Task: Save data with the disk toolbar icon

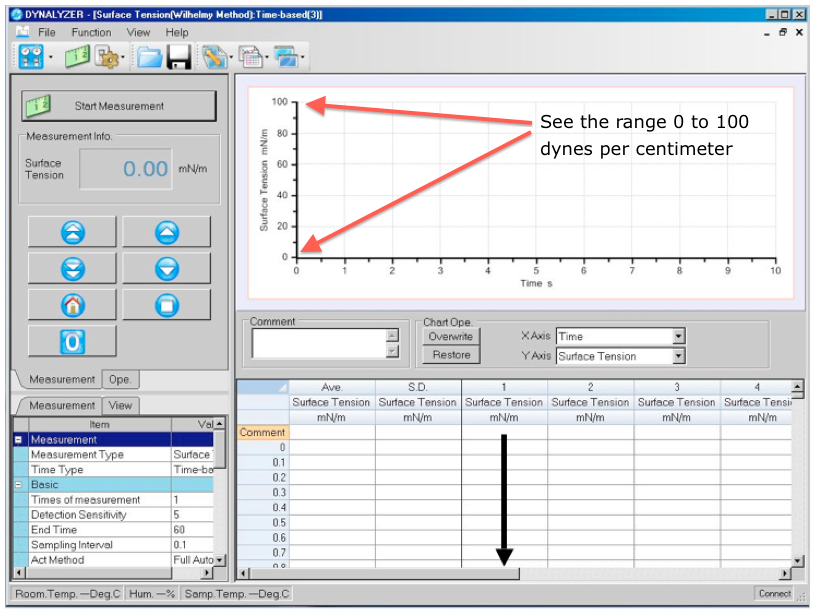Action: click(180, 57)
